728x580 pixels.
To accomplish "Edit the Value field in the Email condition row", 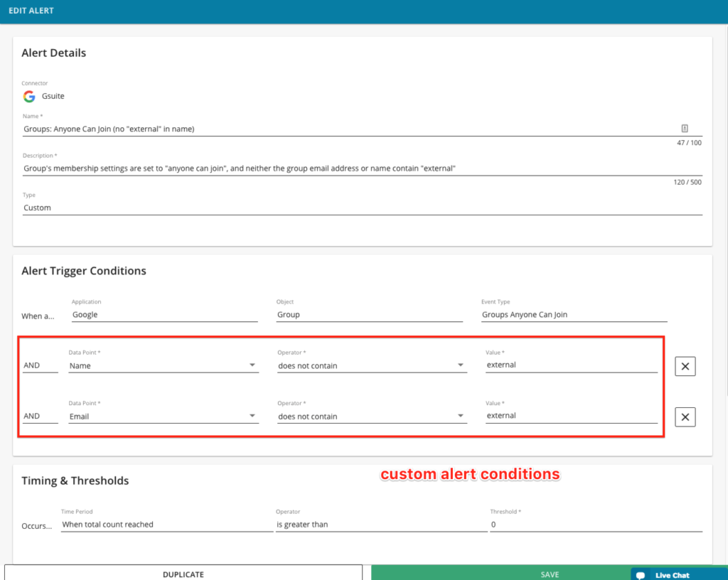I will coord(572,416).
